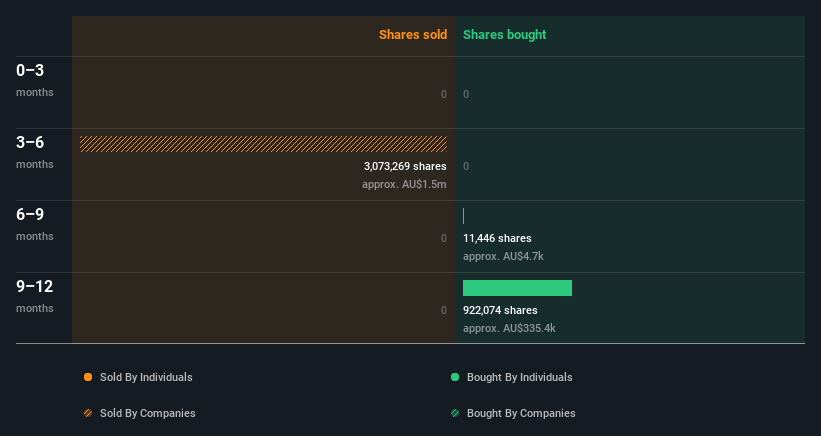
Task: Click the 'approx. AU$1.5m' amount
Action: click(x=404, y=184)
